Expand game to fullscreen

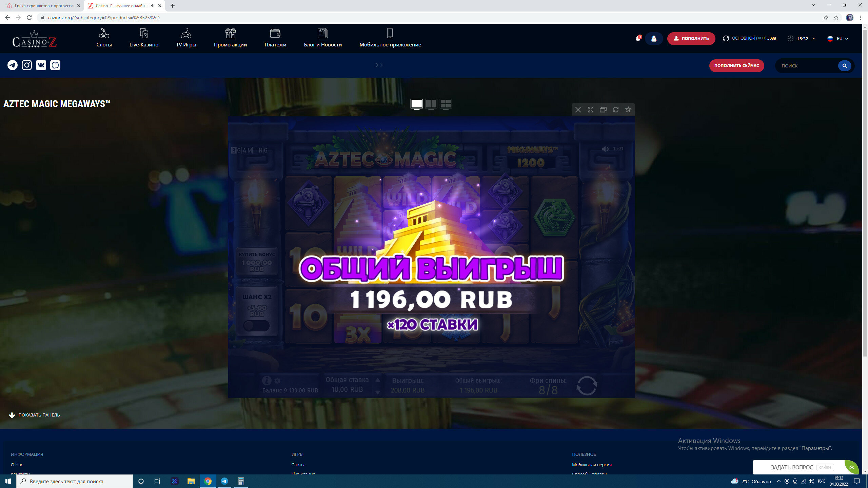click(x=591, y=109)
